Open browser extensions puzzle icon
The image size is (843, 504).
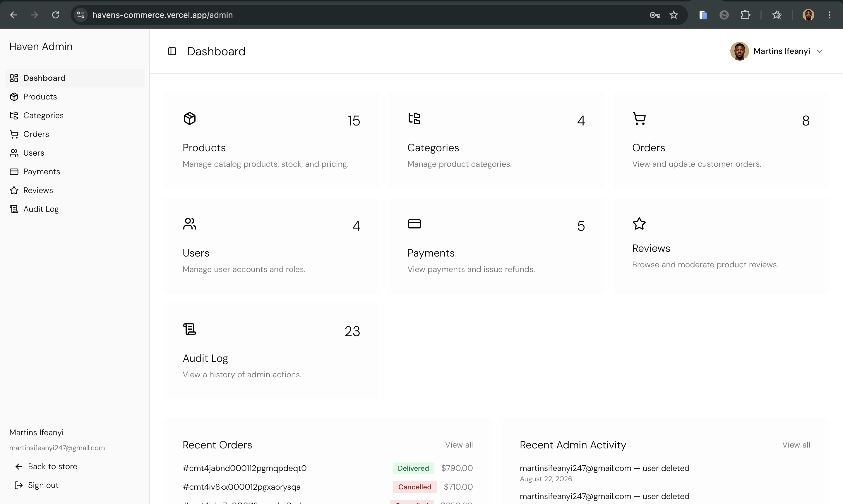(x=745, y=15)
